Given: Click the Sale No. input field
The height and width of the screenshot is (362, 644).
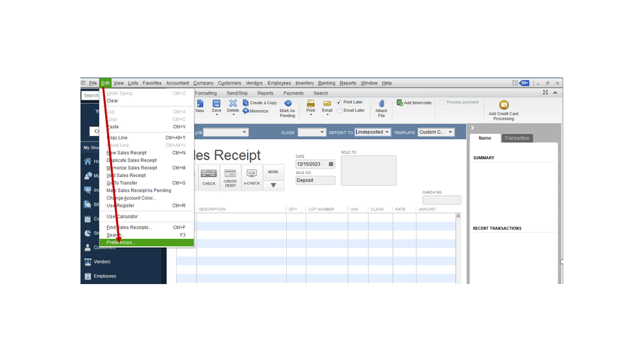Looking at the screenshot, I should click(315, 180).
